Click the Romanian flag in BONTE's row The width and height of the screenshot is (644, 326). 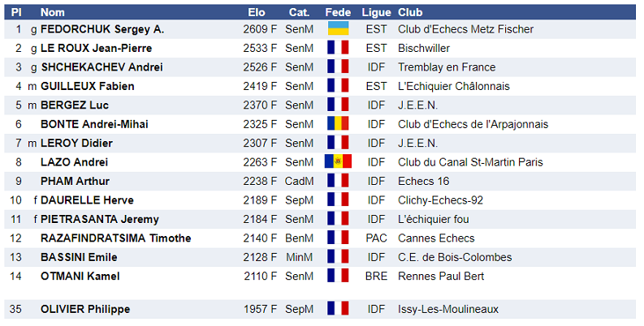[338, 124]
